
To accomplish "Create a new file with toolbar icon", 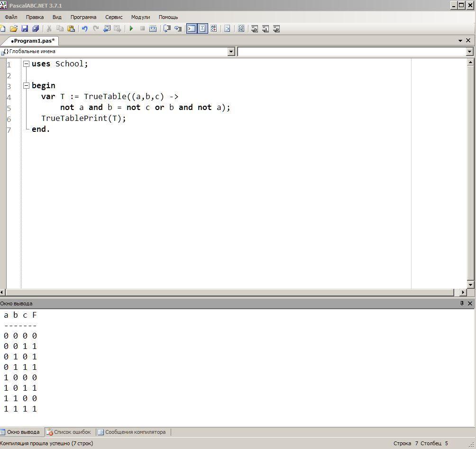I will (x=3, y=29).
